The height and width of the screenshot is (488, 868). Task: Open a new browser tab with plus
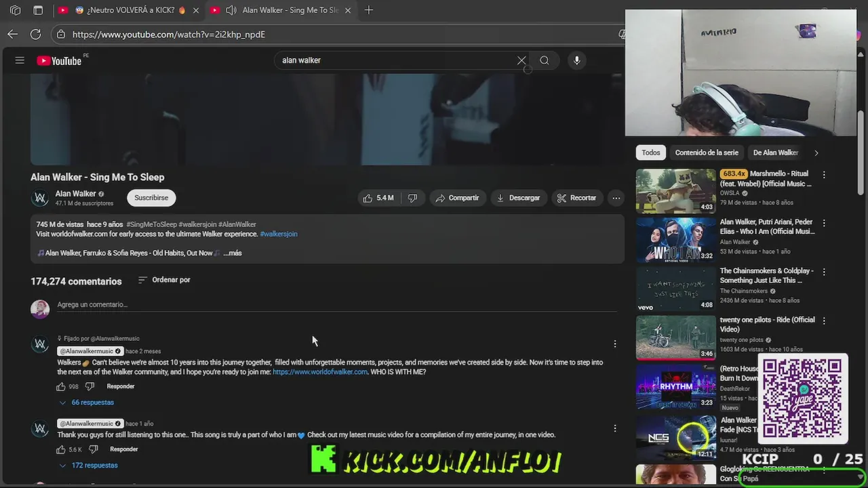tap(369, 10)
